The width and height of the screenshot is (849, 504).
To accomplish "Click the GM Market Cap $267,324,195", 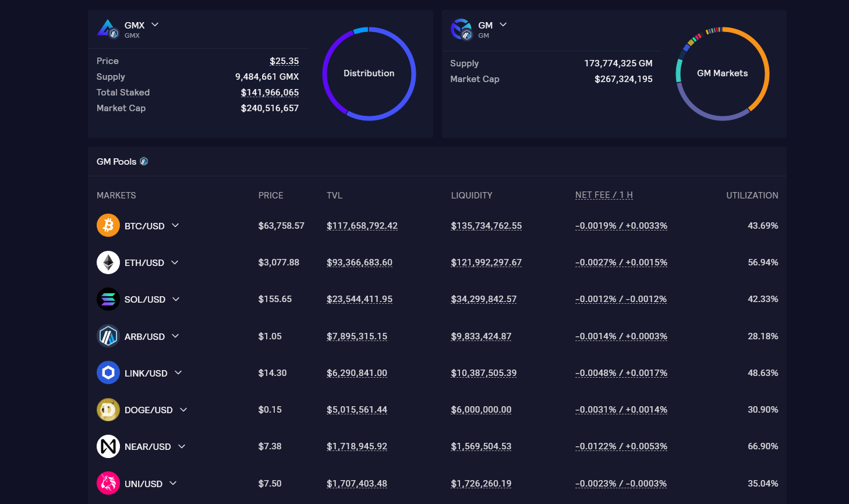I will pos(624,79).
